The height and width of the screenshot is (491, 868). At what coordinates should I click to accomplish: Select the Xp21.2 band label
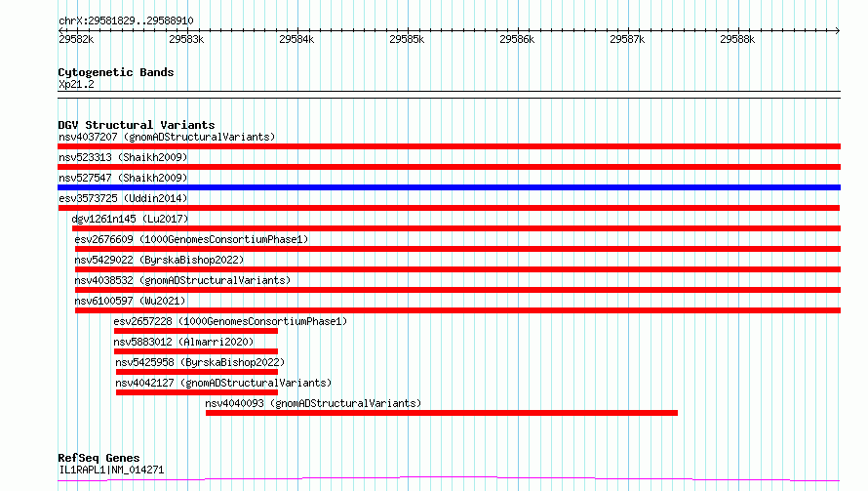(x=76, y=84)
